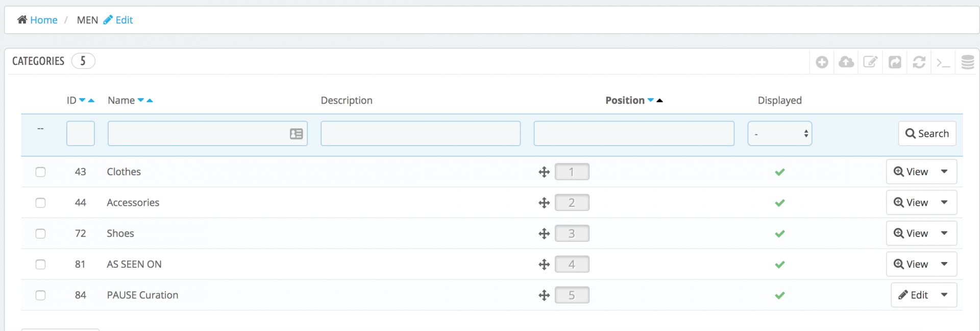Screen dimensions: 980x331
Task: Click the add new category plus icon
Action: [x=822, y=62]
